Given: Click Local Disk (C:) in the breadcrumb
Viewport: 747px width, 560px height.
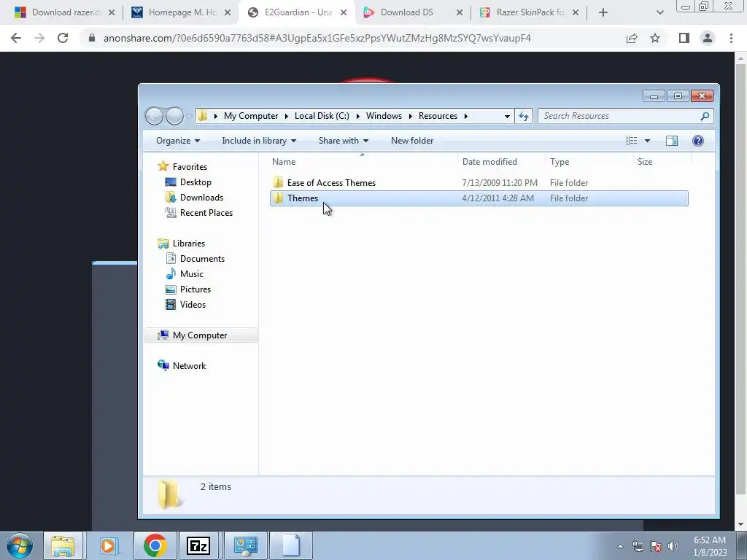Looking at the screenshot, I should pyautogui.click(x=322, y=116).
